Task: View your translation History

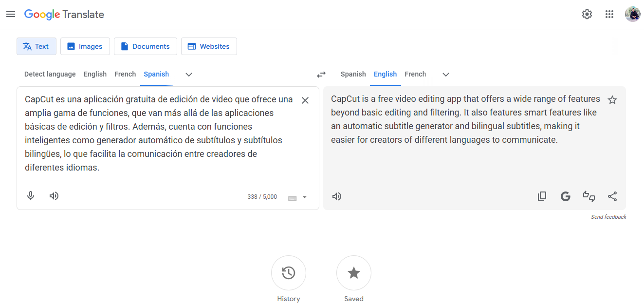Action: (288, 273)
